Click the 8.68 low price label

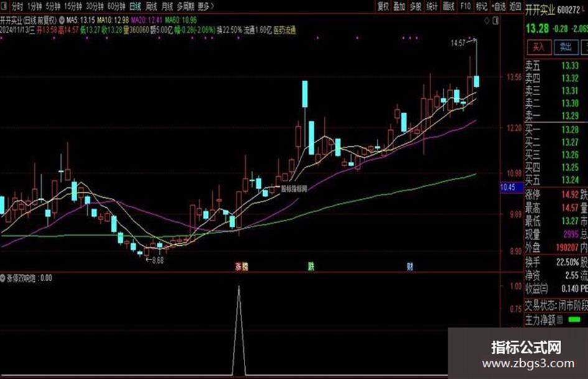click(x=157, y=260)
